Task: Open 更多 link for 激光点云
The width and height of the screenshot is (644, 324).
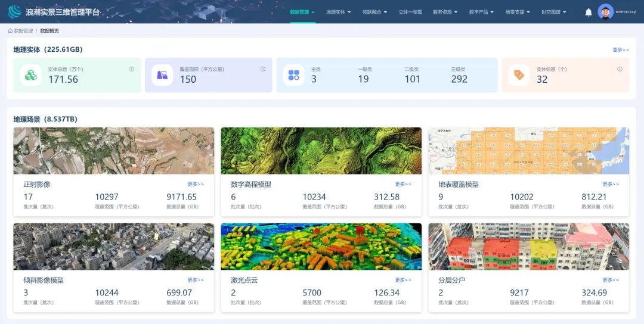Action: 403,280
